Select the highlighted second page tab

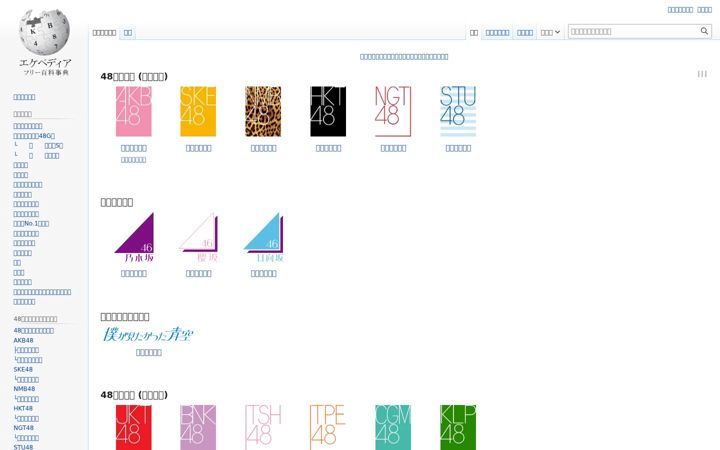128,33
